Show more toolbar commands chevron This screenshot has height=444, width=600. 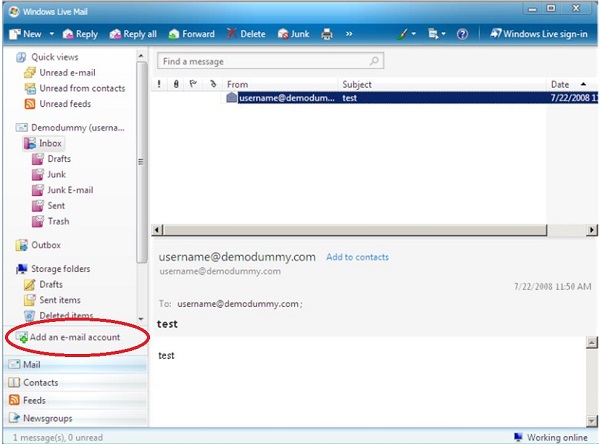[x=349, y=34]
